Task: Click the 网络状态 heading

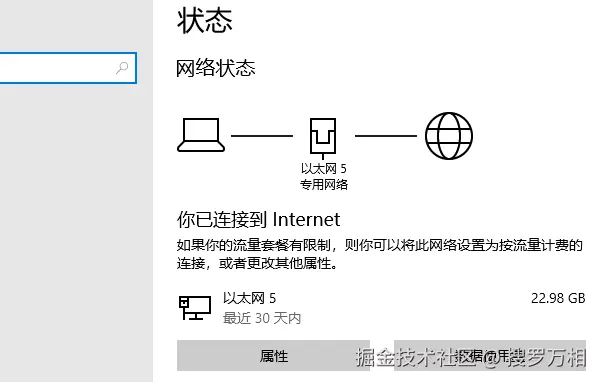Action: pos(215,68)
